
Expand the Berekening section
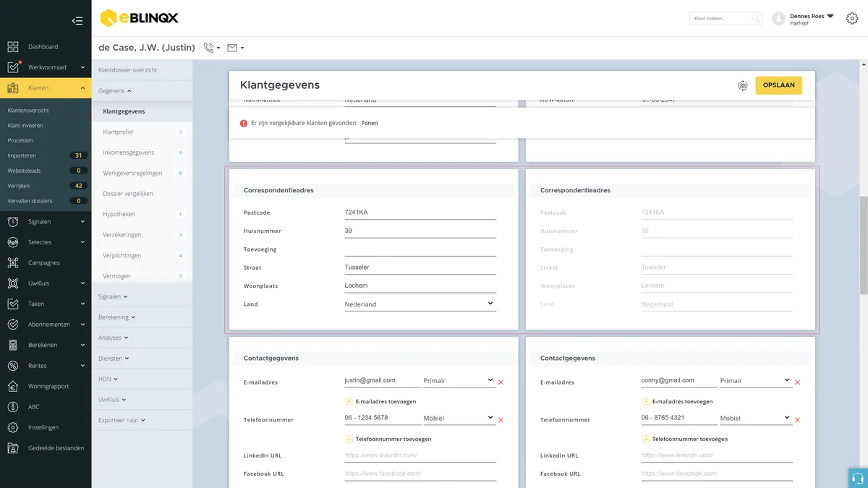(x=117, y=317)
